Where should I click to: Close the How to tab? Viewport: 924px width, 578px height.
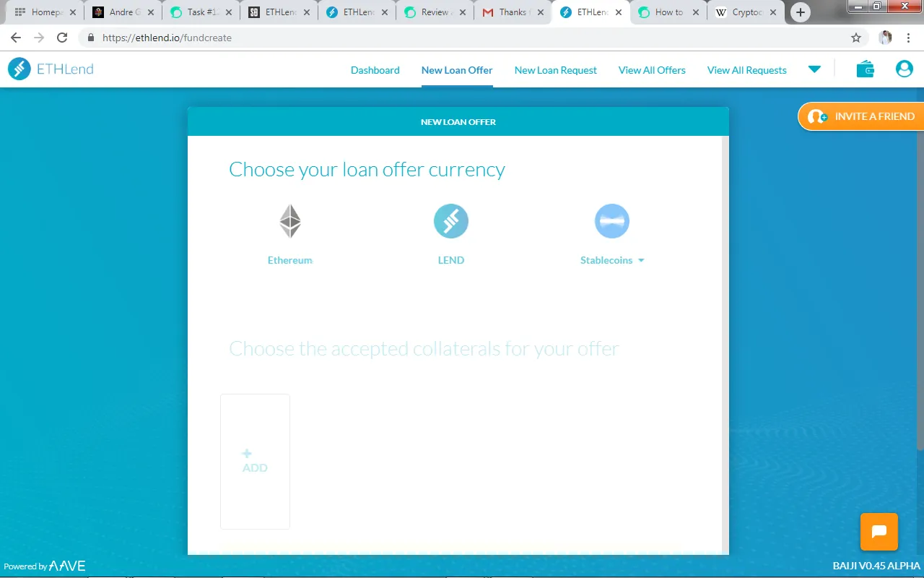click(696, 12)
